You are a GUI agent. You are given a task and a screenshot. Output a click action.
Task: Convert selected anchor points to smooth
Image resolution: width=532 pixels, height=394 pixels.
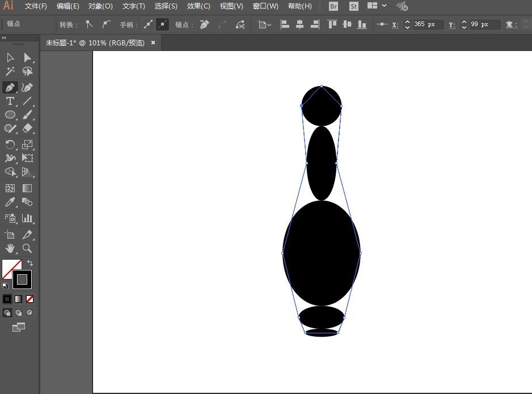[x=106, y=24]
